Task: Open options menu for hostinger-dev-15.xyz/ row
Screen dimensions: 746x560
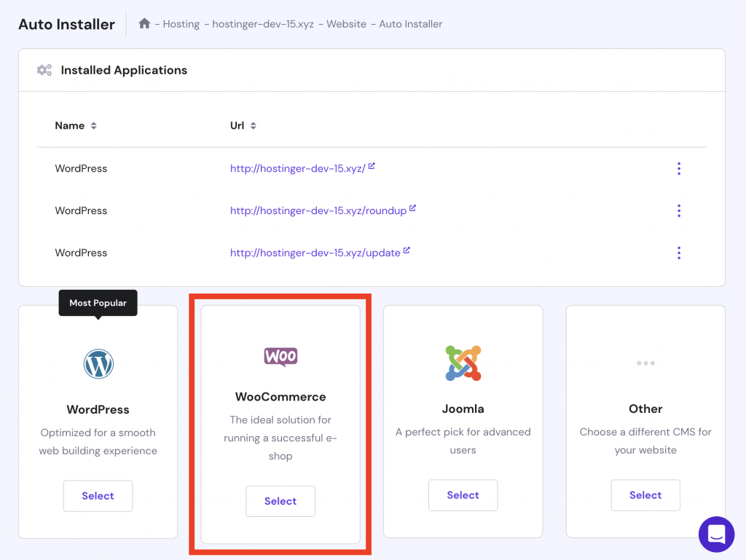Action: pyautogui.click(x=679, y=169)
